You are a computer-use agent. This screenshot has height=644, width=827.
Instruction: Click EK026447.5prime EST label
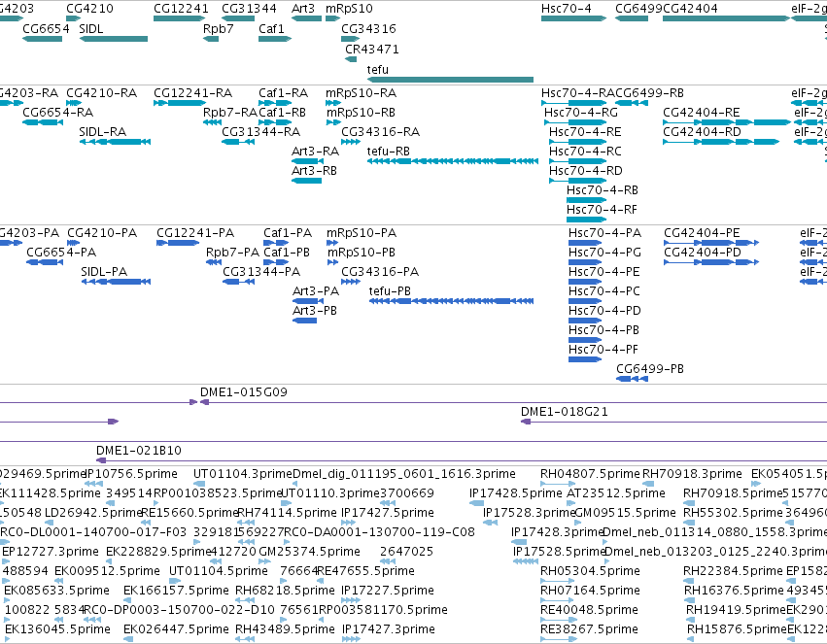[x=176, y=629]
